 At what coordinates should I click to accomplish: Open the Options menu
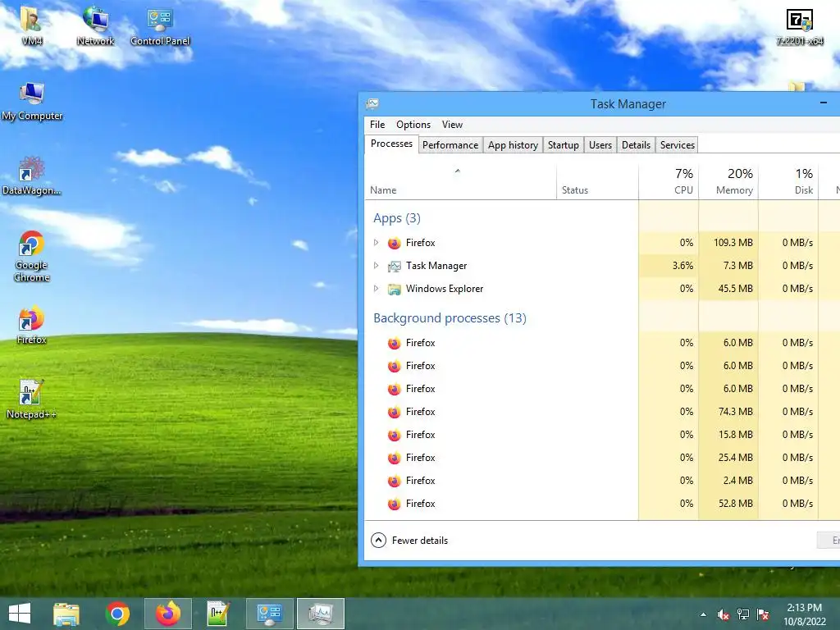[x=413, y=125]
